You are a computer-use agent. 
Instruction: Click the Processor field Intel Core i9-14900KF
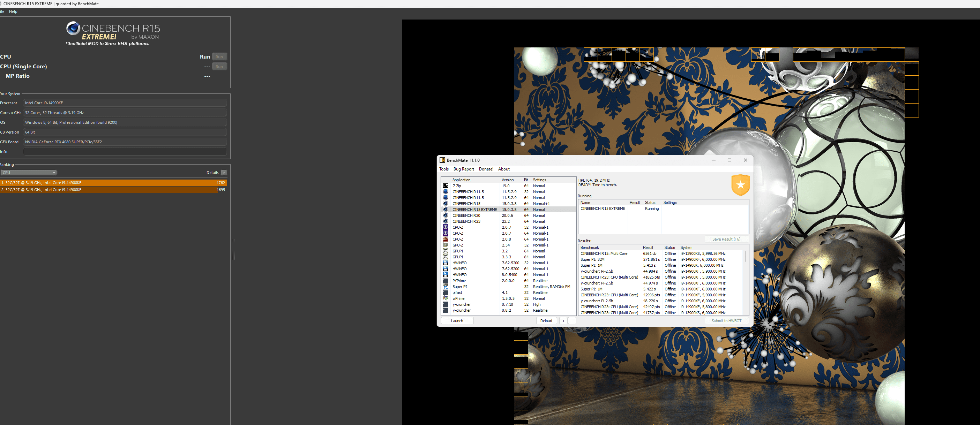point(125,103)
